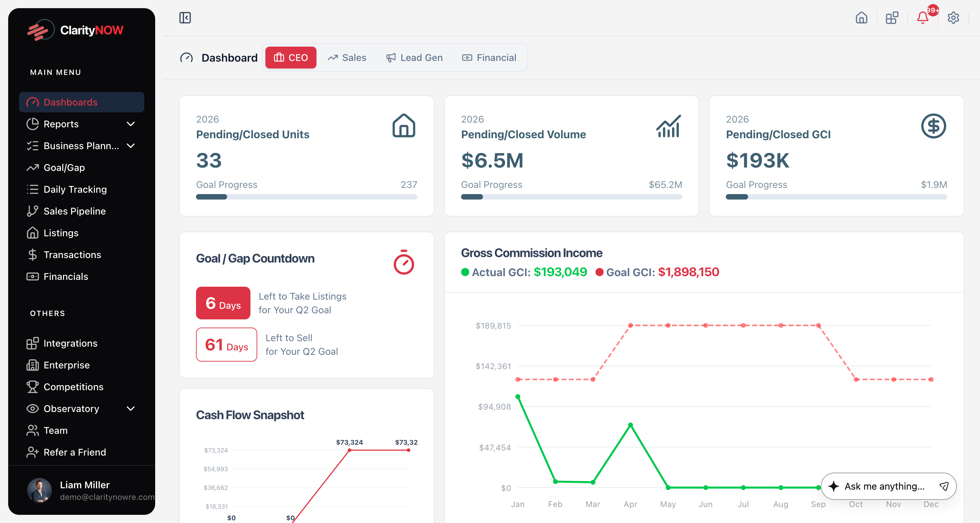Image resolution: width=980 pixels, height=523 pixels.
Task: Open settings with the gear icon
Action: coord(953,17)
